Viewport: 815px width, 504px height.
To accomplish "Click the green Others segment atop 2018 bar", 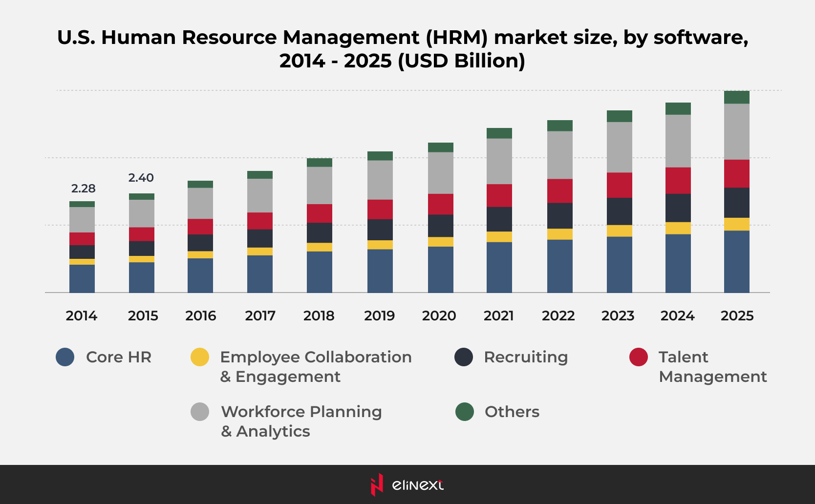I will (319, 163).
